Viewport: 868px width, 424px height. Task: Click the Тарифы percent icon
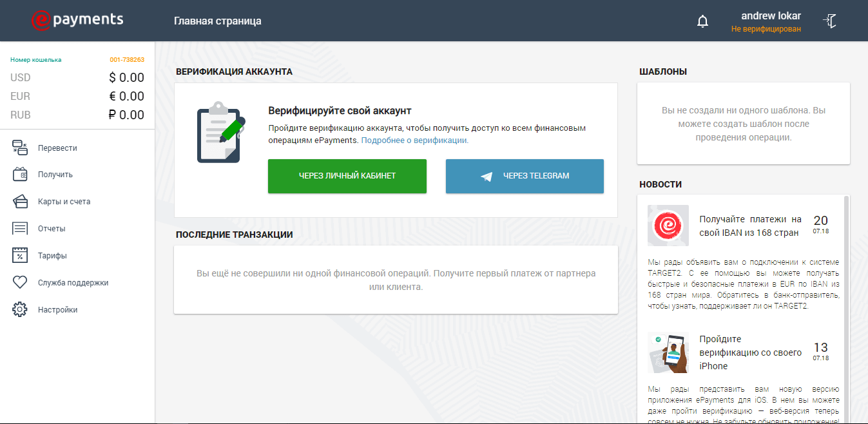coord(20,256)
